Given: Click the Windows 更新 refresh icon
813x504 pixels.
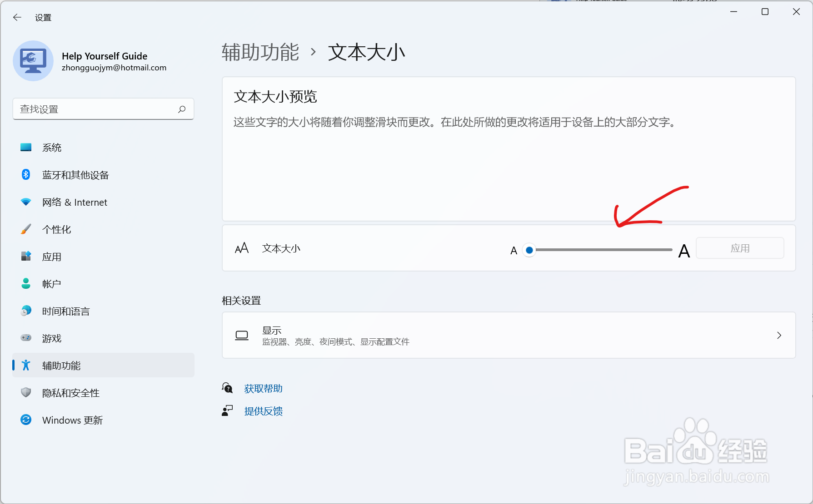Looking at the screenshot, I should [x=26, y=420].
